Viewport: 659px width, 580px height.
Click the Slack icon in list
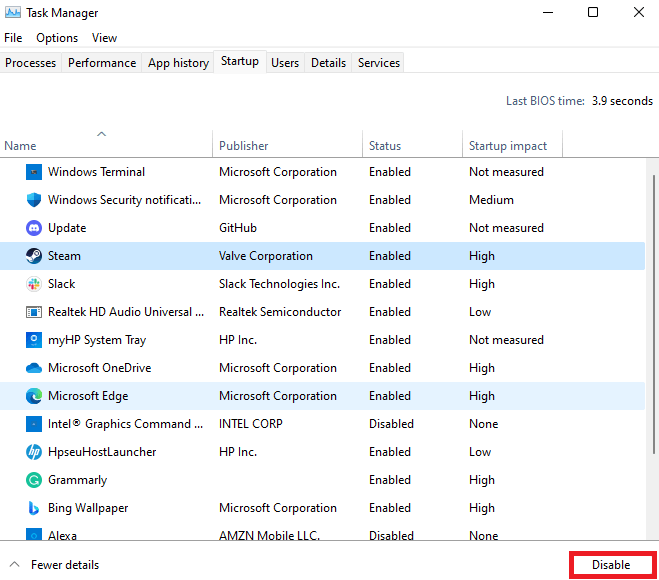click(x=33, y=284)
